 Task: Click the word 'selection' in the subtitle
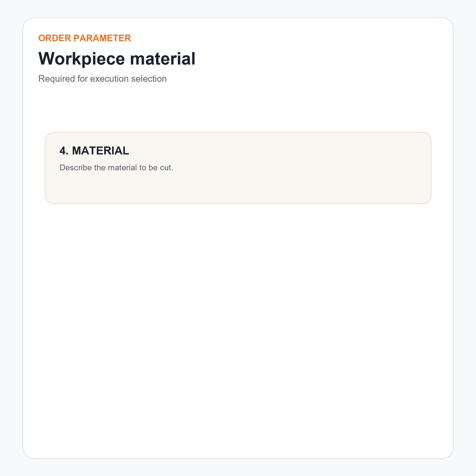click(x=149, y=79)
